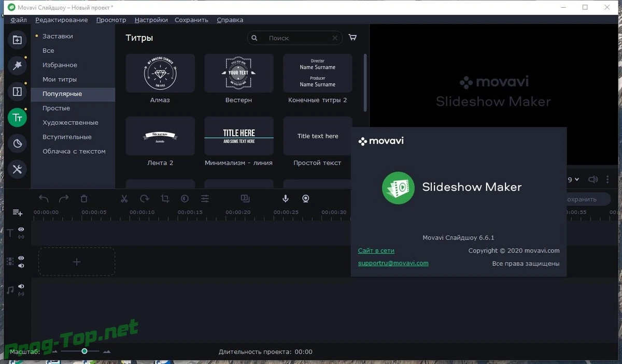Click the supportru@movavi.com email link
The image size is (622, 364).
point(393,263)
